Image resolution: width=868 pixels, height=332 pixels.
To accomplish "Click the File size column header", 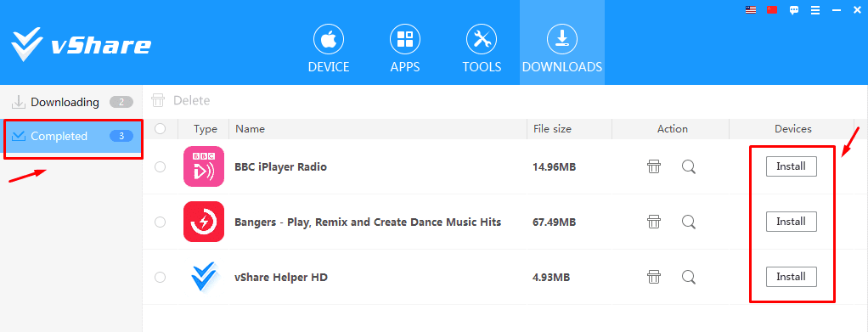I will point(552,129).
